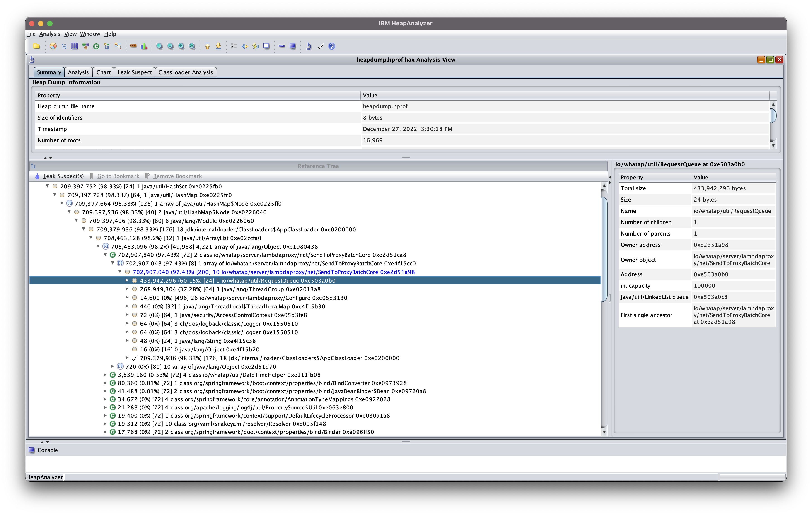
Task: Click the bar chart toolbar icon
Action: 144,46
